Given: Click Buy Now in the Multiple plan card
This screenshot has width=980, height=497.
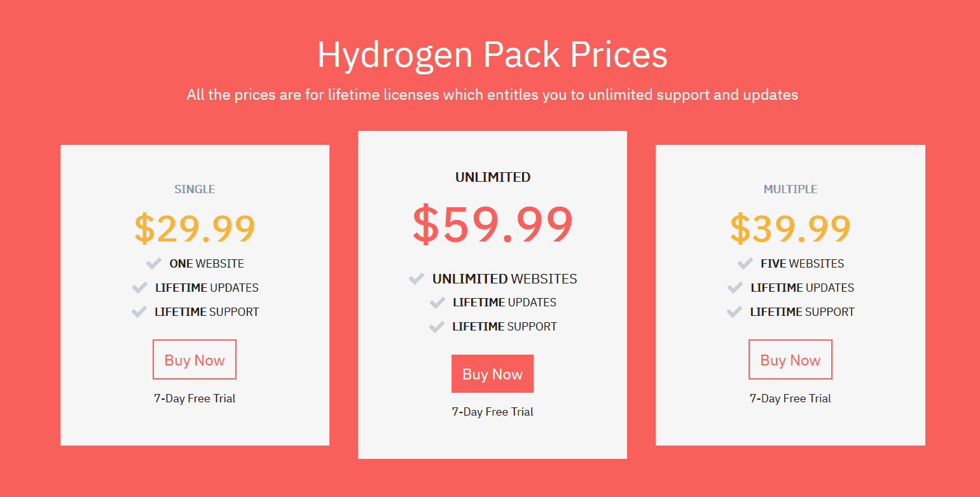Looking at the screenshot, I should click(x=790, y=360).
